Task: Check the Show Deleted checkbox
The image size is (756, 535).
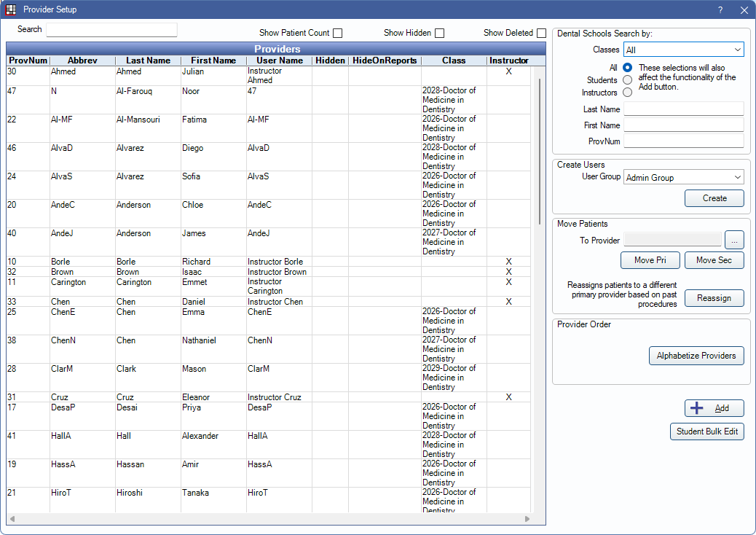Action: tap(541, 33)
